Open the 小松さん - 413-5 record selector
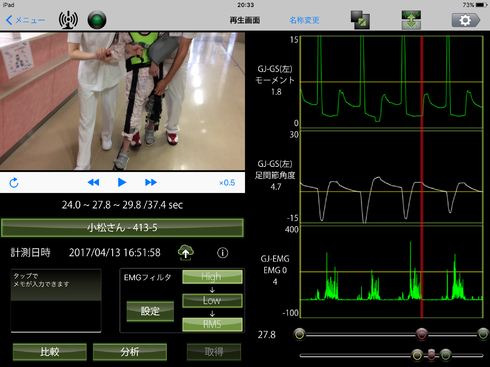Image resolution: width=490 pixels, height=367 pixels. [x=122, y=228]
